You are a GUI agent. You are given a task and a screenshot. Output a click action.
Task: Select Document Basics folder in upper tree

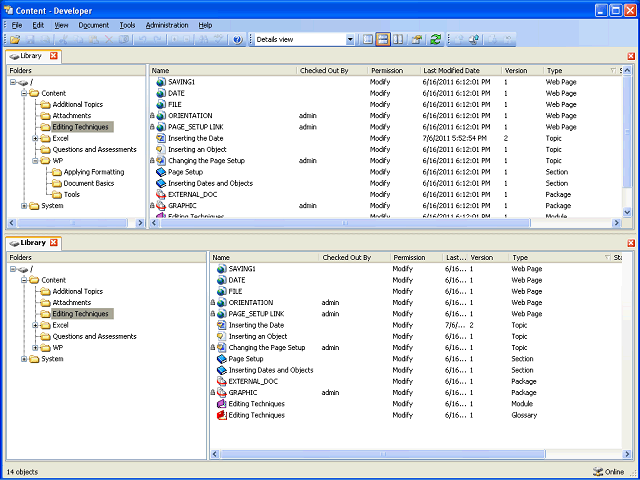89,183
